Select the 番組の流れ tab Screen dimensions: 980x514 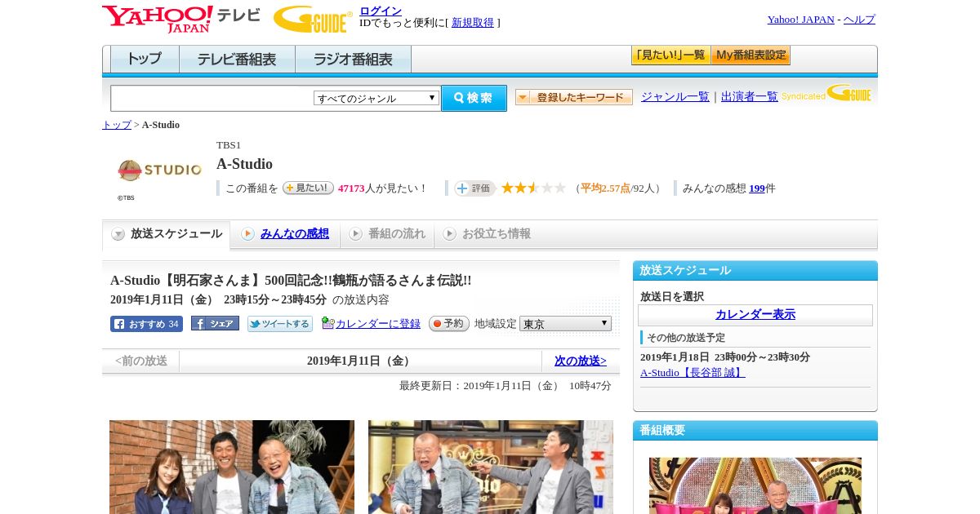387,234
